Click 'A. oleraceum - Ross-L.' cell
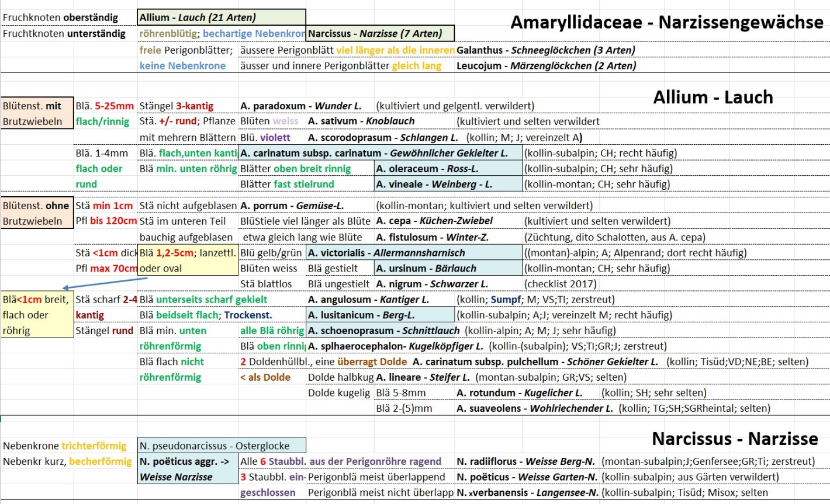 [x=448, y=168]
